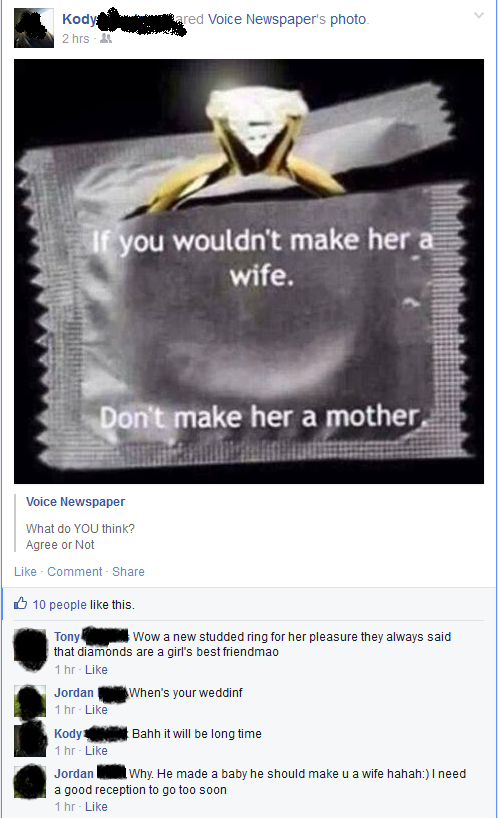Click the thumbs-up likes icon
Screen dimensions: 498x818
point(21,604)
